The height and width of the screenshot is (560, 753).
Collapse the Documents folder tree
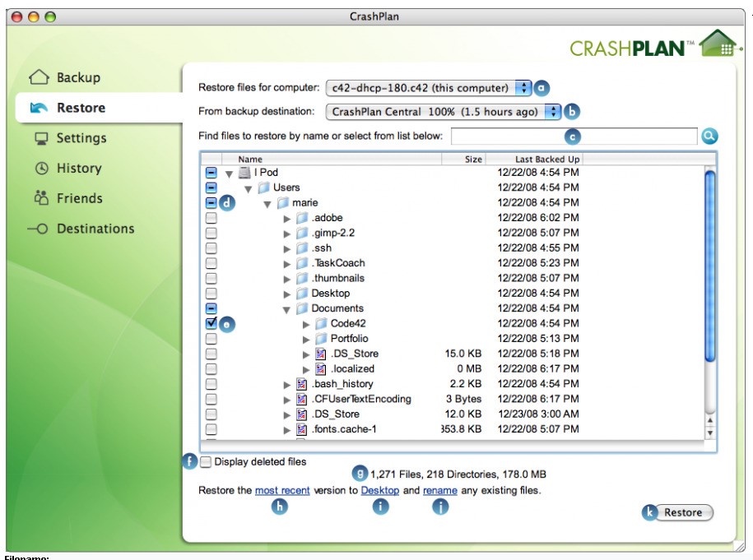tap(287, 309)
